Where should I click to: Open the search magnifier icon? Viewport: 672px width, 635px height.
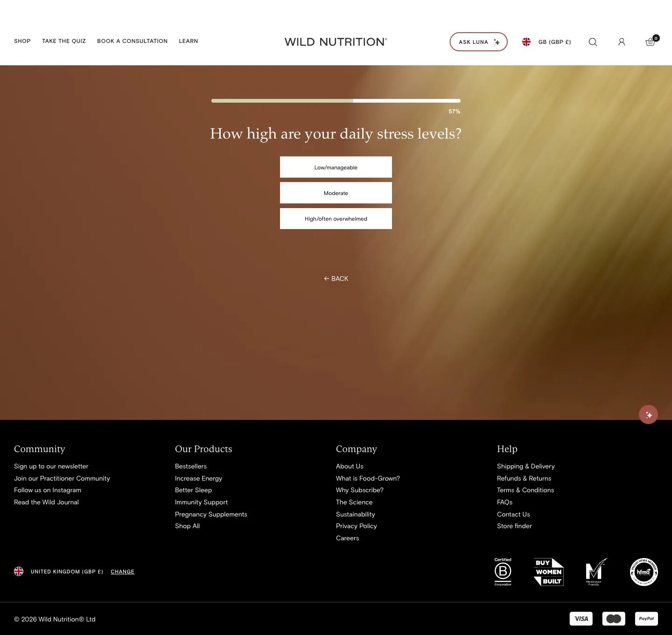[x=593, y=42]
